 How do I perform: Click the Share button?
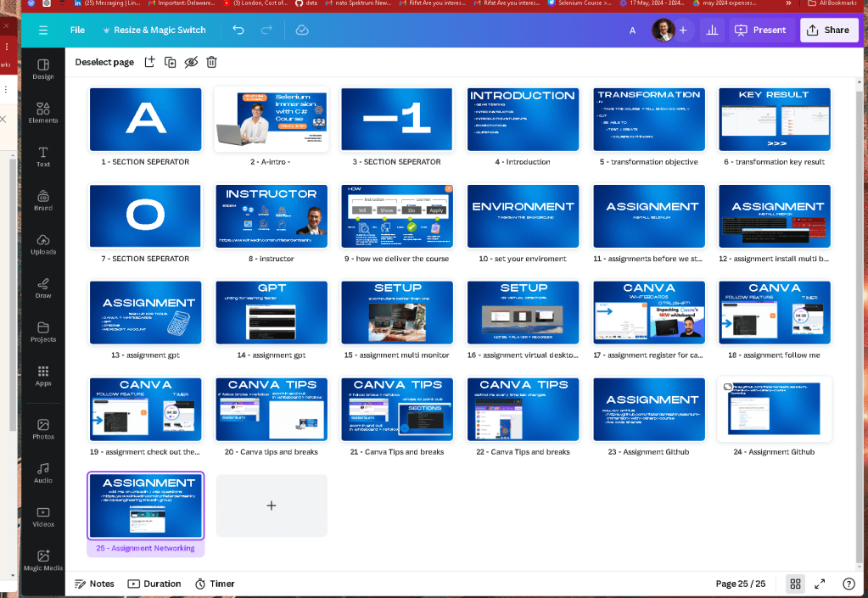[828, 31]
